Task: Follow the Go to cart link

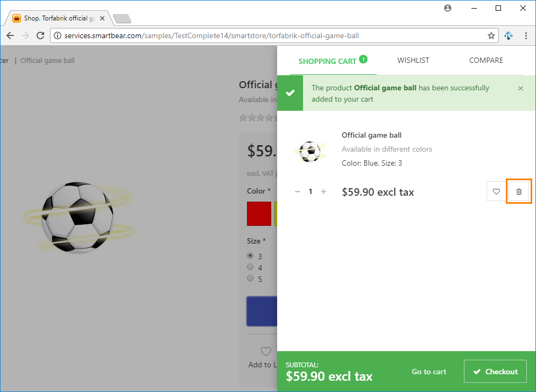Action: point(429,372)
